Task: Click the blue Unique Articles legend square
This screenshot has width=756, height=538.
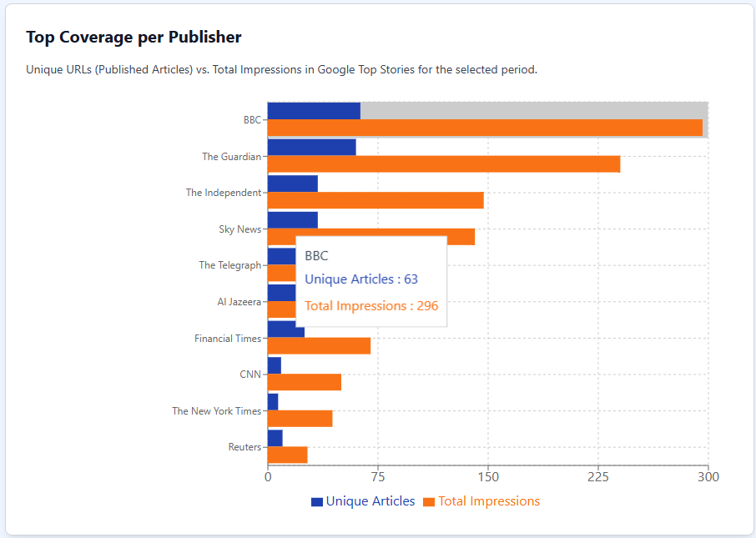Action: tap(317, 502)
